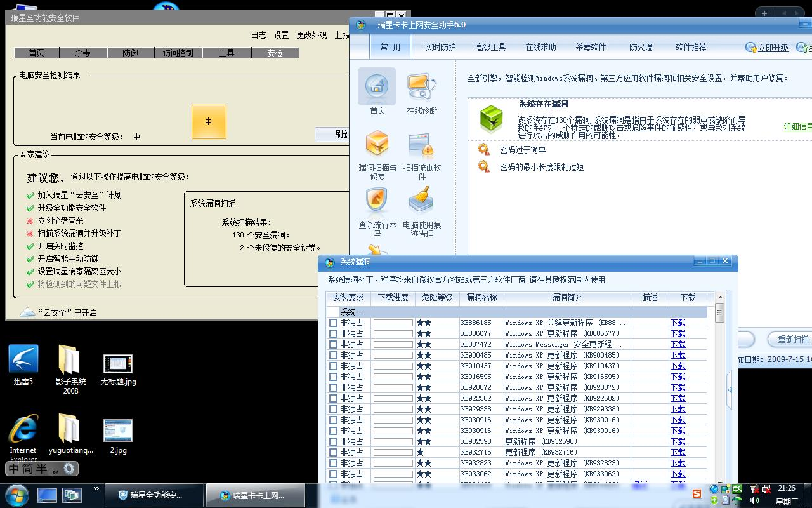Switch to the 瑞星全功能安... taskbar button
812x508 pixels.
pos(154,495)
